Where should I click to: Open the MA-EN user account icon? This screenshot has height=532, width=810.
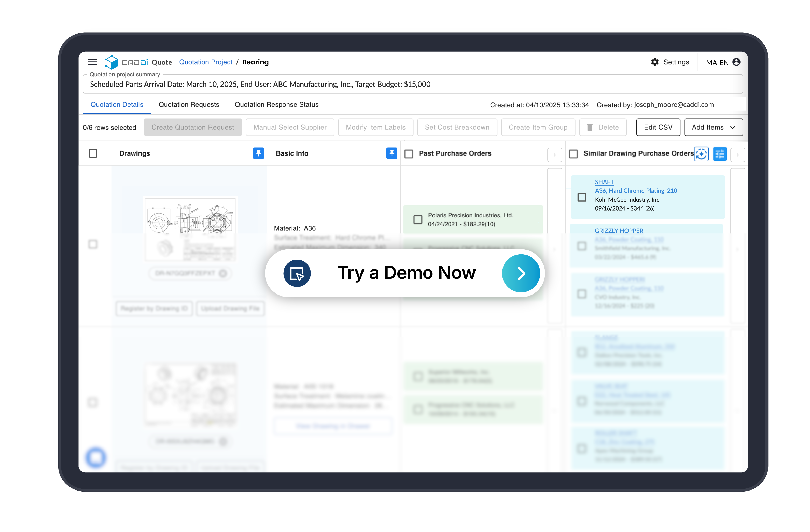[736, 62]
